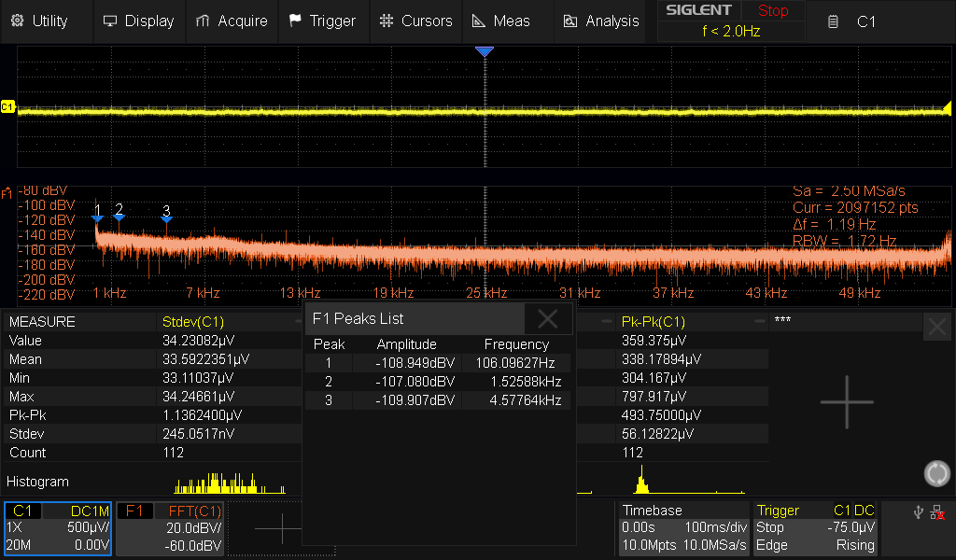Toggle the F1 FFT(C1) math descriptor box
Screen dimensions: 956x560
171,528
